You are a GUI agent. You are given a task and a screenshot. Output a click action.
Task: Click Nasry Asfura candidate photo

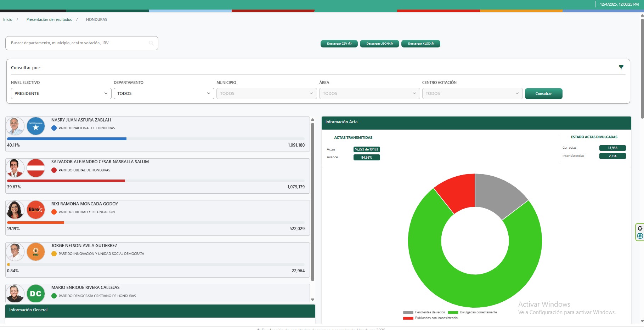click(x=15, y=126)
